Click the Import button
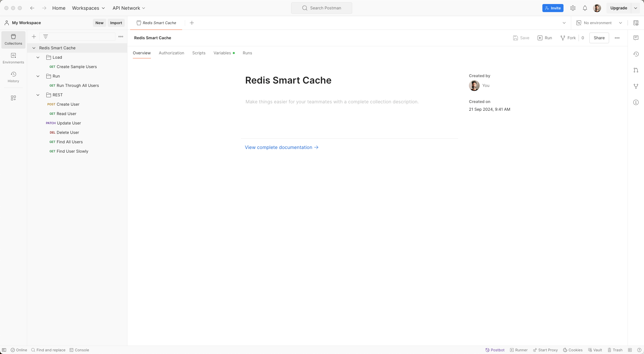644x354 pixels. [116, 23]
